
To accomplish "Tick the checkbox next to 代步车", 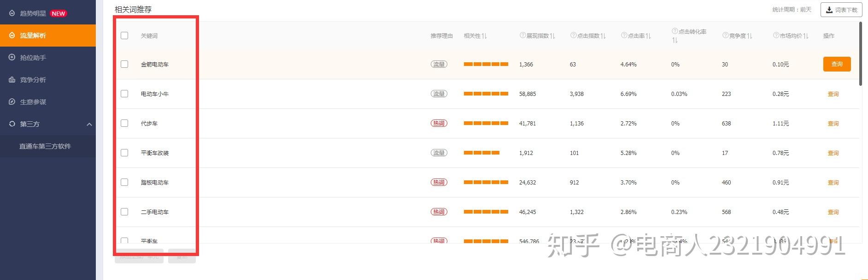I will coord(124,123).
